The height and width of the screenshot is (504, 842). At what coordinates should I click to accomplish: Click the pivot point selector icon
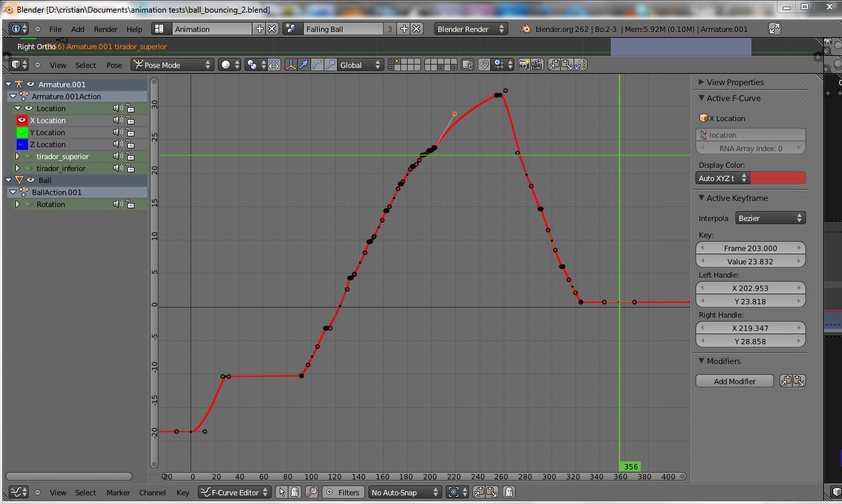coord(255,65)
